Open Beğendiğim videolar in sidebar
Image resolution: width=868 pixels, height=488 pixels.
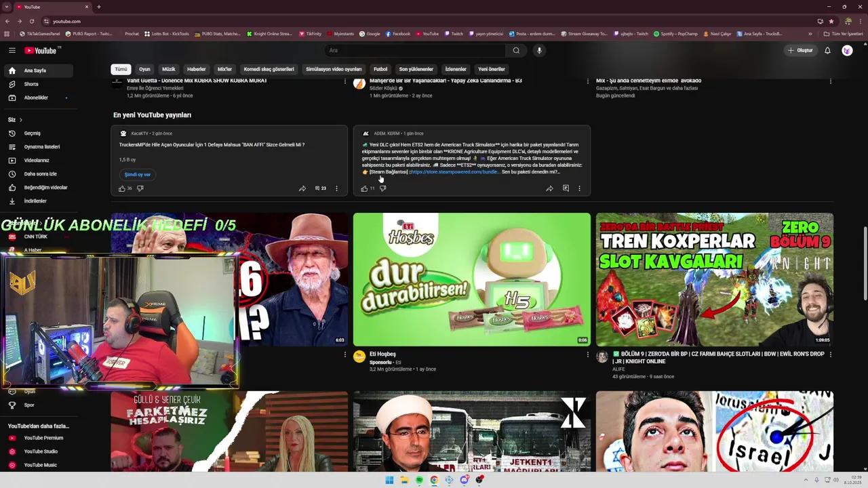pos(38,188)
